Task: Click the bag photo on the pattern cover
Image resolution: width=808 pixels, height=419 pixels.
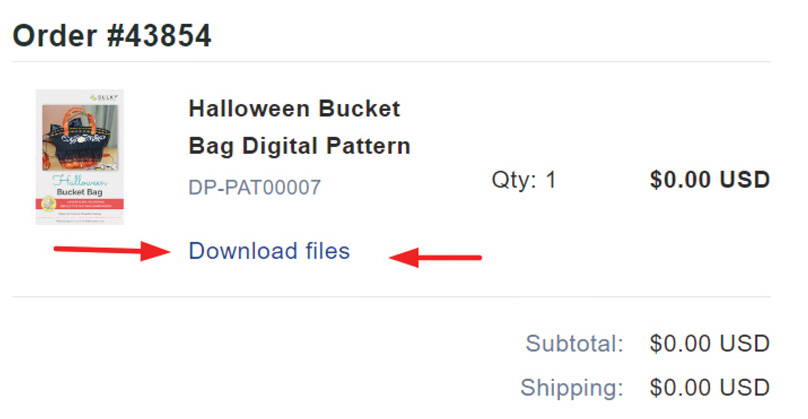Action: pyautogui.click(x=80, y=138)
